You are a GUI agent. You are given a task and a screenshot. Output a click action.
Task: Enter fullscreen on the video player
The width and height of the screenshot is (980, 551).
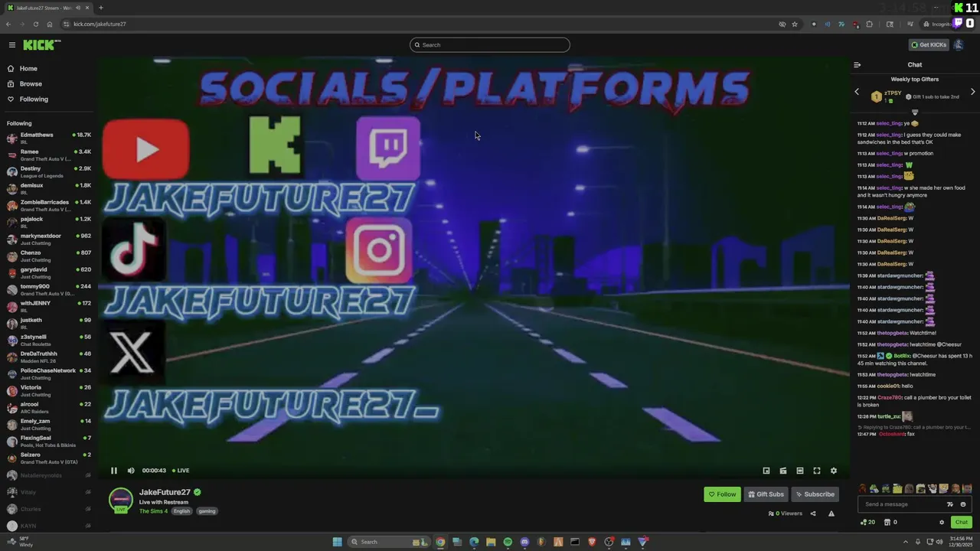tap(817, 471)
